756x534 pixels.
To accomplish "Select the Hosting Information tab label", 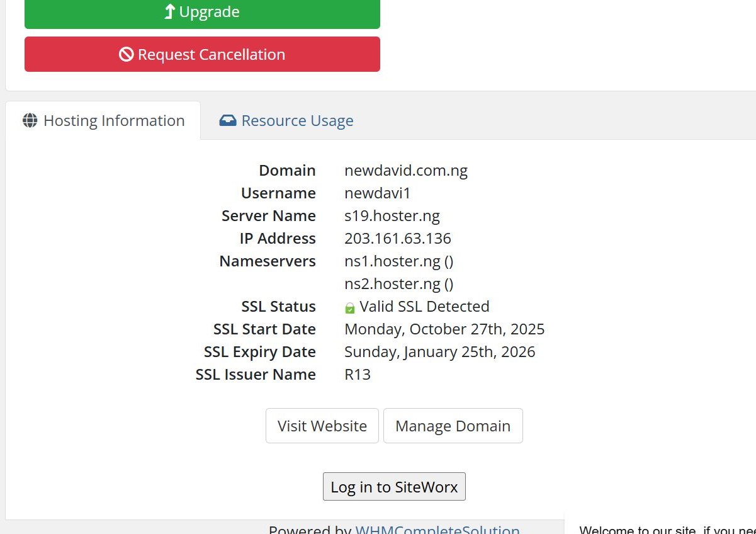I will 113,121.
